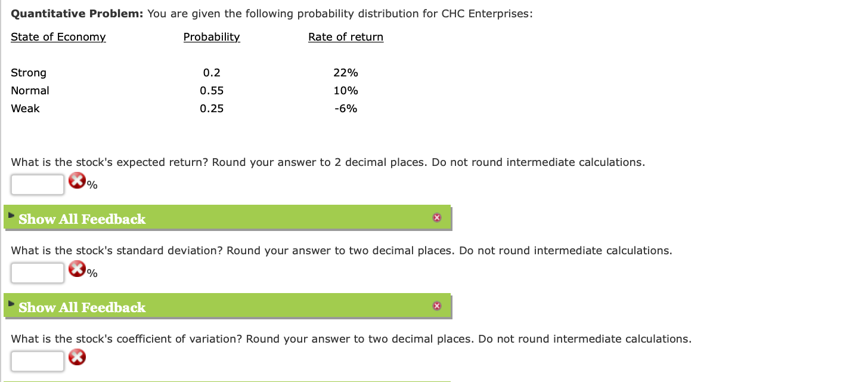
Task: Click the Show All Feedback header below standard deviation
Action: 81,307
